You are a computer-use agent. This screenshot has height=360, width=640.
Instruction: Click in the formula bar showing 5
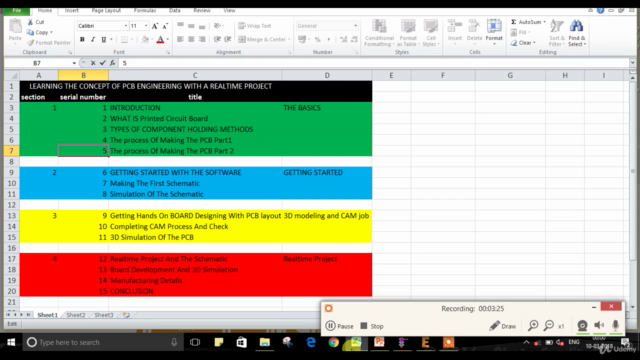coord(373,63)
